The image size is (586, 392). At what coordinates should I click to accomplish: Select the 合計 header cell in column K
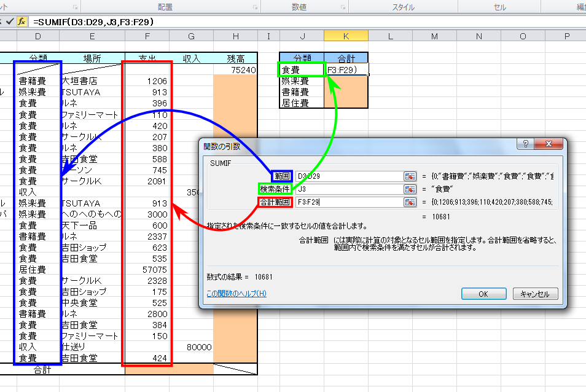346,58
